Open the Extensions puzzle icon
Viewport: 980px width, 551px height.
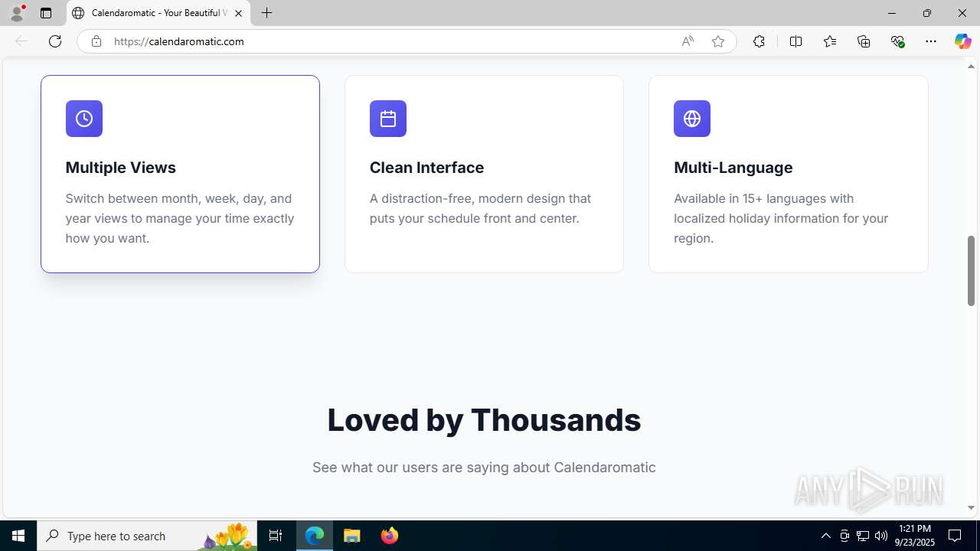(x=759, y=41)
